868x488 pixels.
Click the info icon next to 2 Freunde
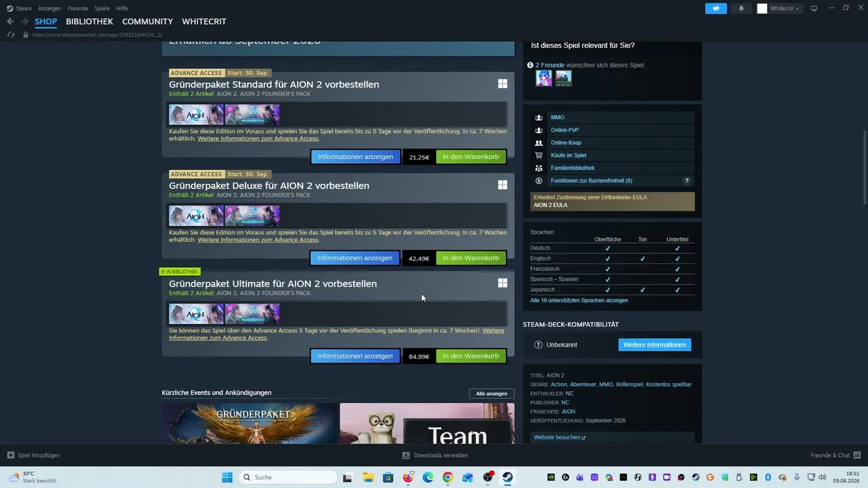(530, 65)
